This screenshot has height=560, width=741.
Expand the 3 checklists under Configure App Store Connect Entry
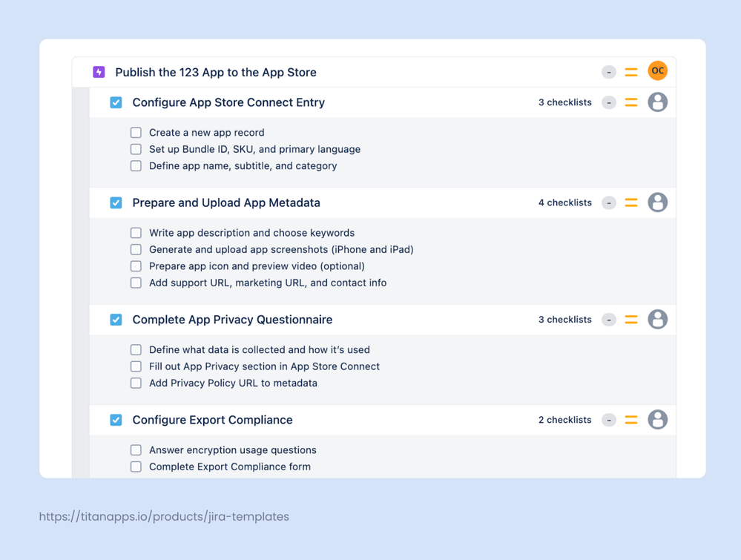coord(564,102)
